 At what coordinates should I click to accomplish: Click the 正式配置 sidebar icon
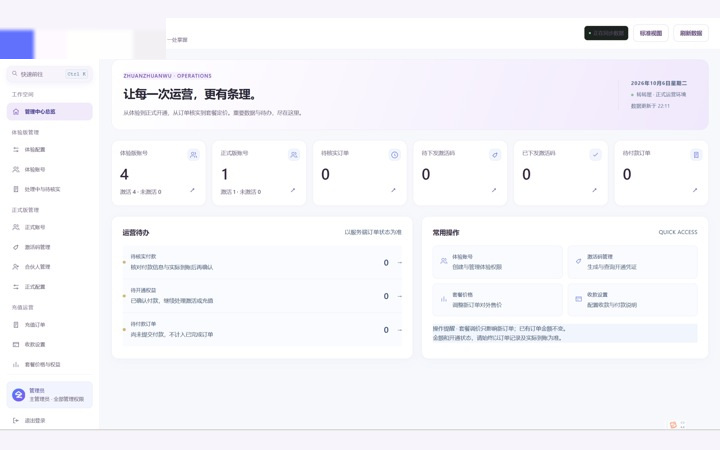[x=16, y=287]
